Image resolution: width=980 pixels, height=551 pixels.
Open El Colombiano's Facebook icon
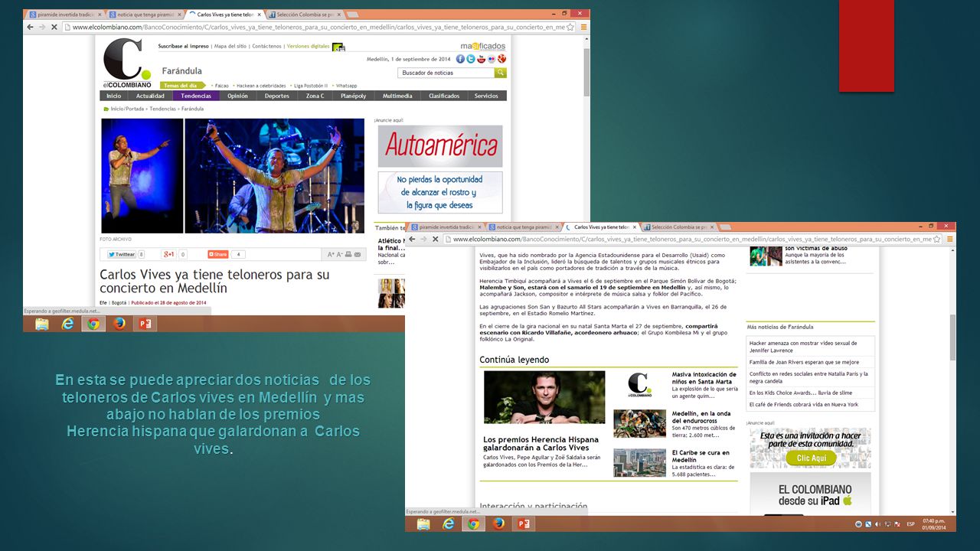coord(460,59)
